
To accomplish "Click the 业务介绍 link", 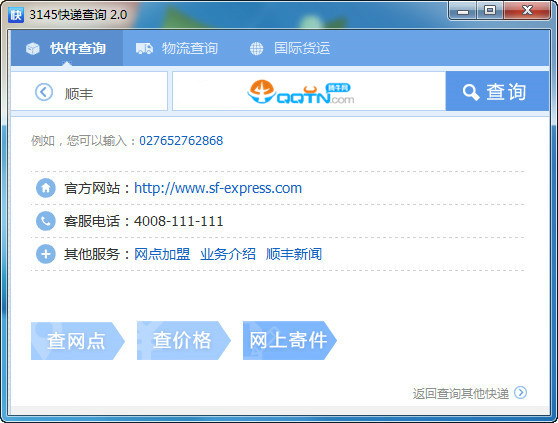I will coord(228,254).
